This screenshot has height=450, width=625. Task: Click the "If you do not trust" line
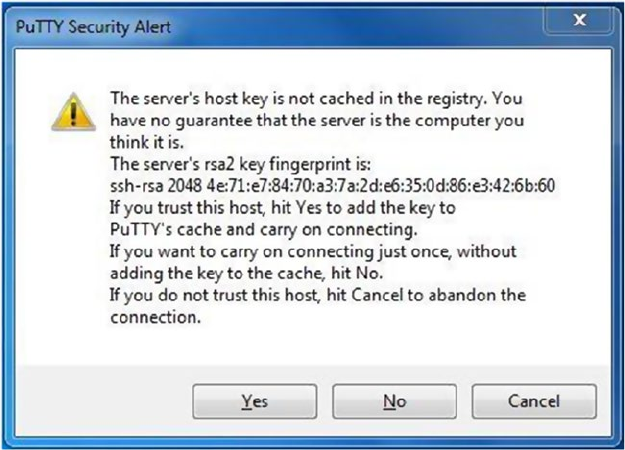tap(318, 295)
